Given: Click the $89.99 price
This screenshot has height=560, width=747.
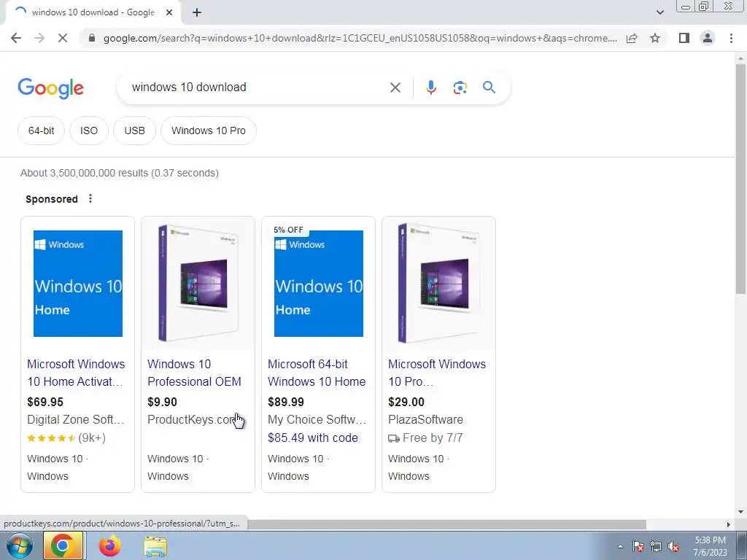Looking at the screenshot, I should (x=286, y=402).
